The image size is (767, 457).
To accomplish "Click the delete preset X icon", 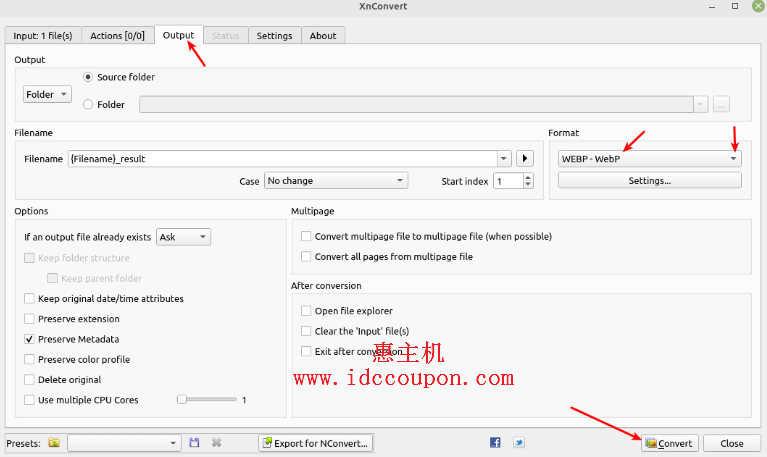I will coord(216,443).
